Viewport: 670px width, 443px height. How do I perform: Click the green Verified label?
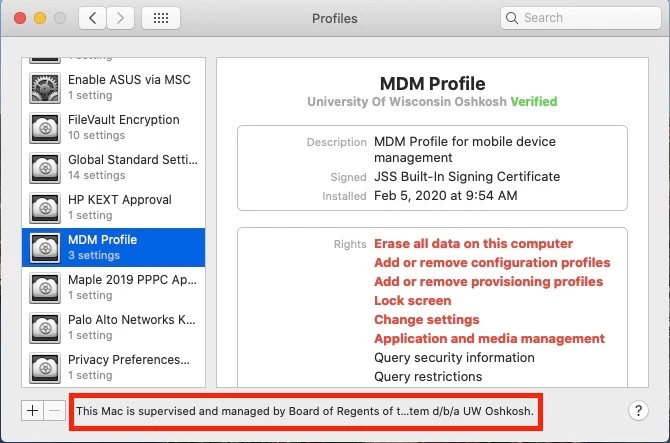pyautogui.click(x=534, y=102)
